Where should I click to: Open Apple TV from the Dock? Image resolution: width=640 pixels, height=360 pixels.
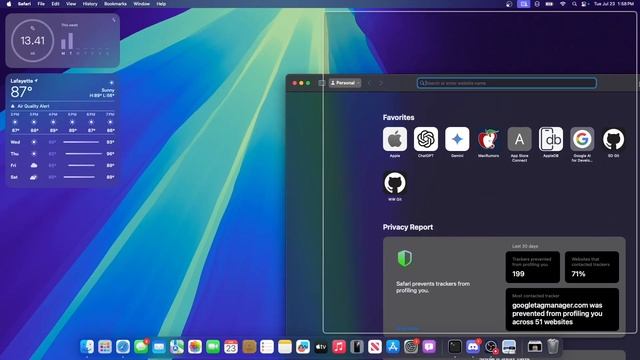[321, 347]
